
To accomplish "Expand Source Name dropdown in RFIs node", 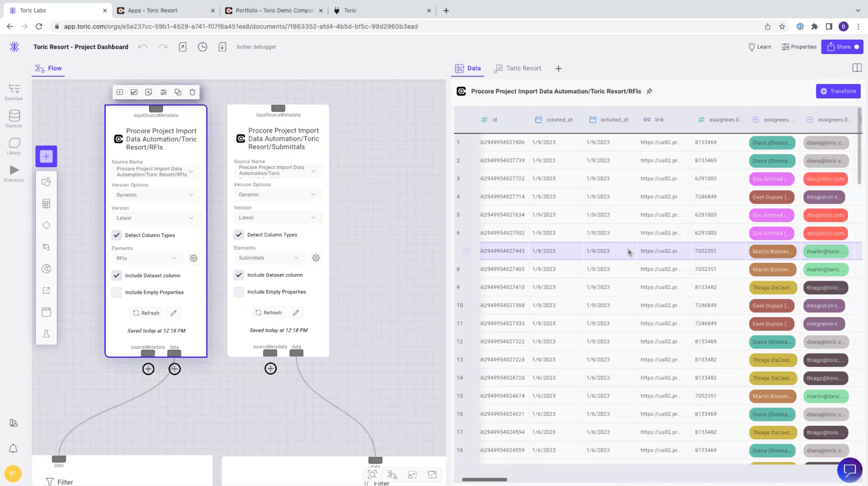I will [x=156, y=172].
